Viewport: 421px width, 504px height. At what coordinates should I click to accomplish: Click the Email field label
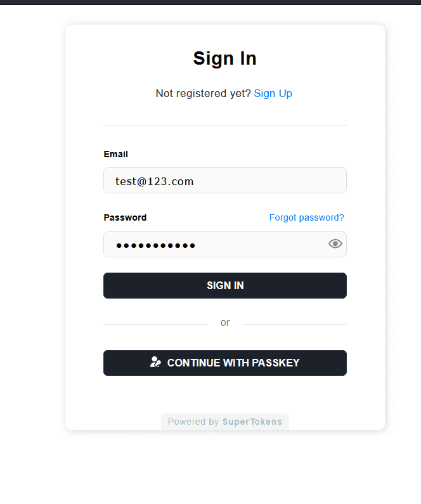[x=115, y=154]
